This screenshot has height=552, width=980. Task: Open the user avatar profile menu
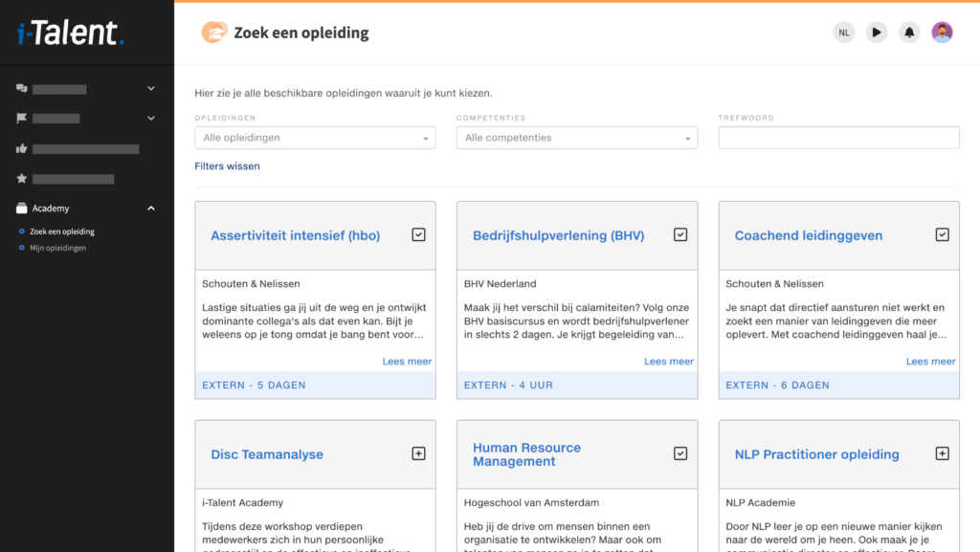942,33
